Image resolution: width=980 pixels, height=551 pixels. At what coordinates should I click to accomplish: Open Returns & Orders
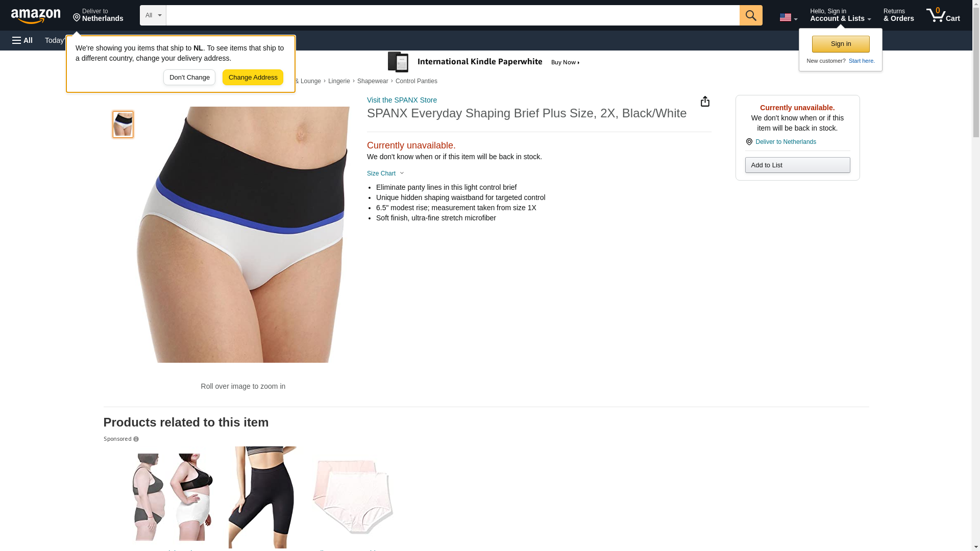click(x=898, y=15)
